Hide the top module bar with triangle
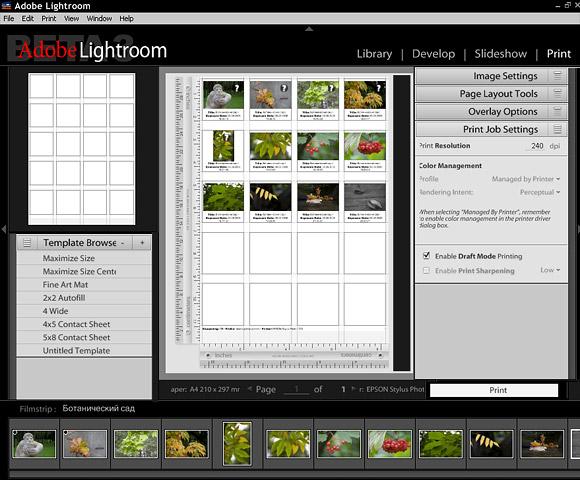This screenshot has width=580, height=480. click(x=309, y=29)
